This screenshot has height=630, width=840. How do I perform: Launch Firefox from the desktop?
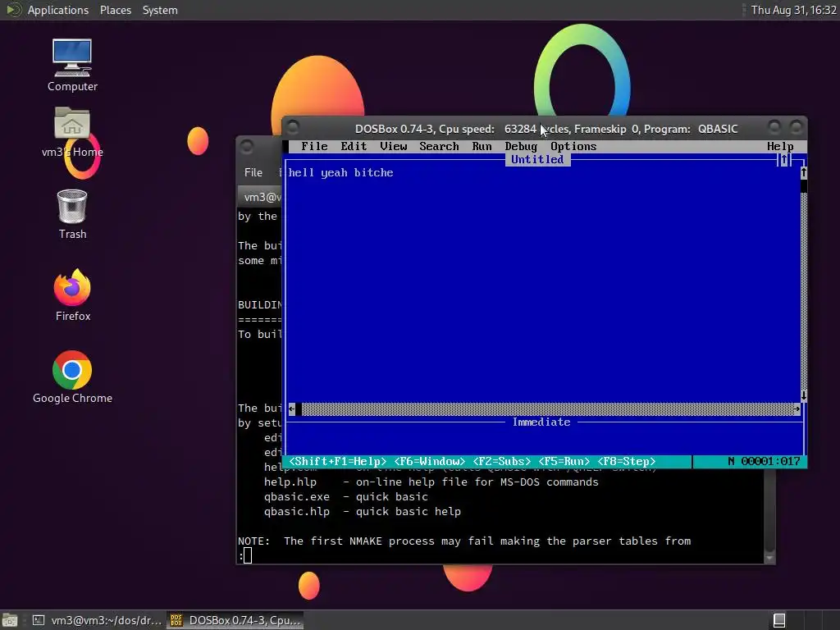(x=72, y=295)
